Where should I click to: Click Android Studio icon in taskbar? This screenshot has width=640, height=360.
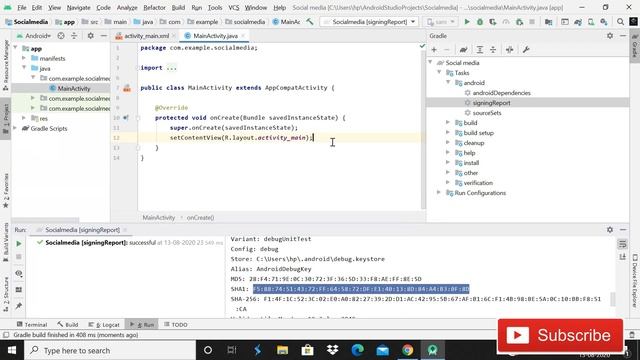pyautogui.click(x=433, y=350)
